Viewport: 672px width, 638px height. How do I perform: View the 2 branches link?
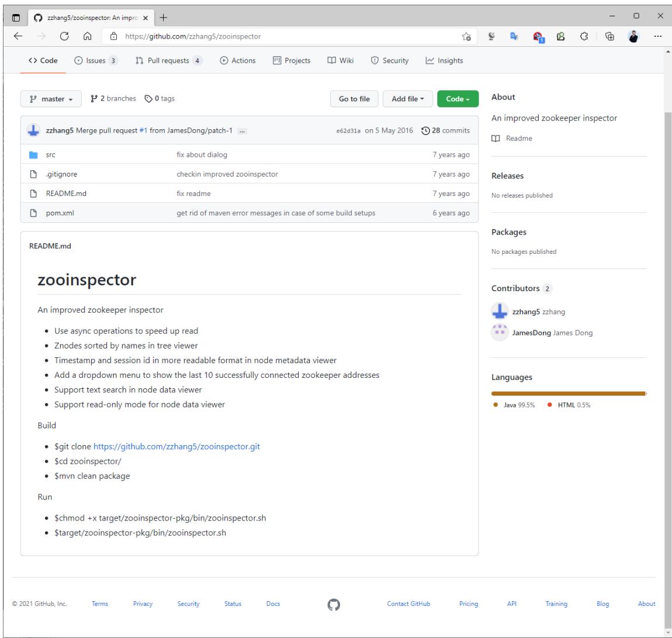[x=113, y=99]
